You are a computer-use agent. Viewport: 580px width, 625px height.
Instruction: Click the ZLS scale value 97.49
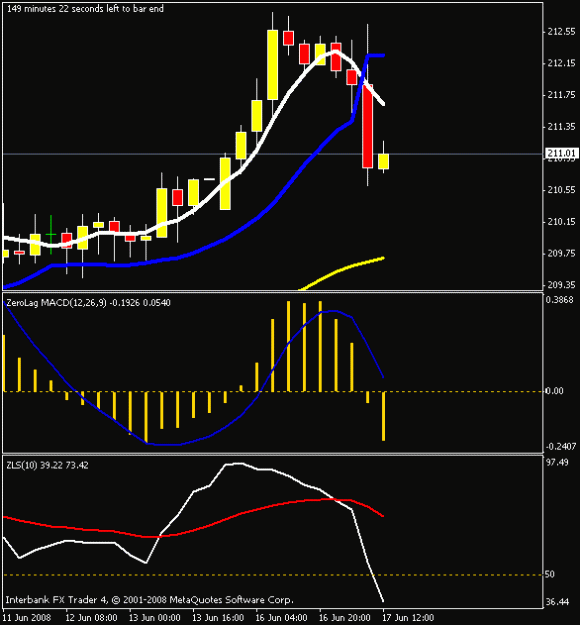coord(557,462)
